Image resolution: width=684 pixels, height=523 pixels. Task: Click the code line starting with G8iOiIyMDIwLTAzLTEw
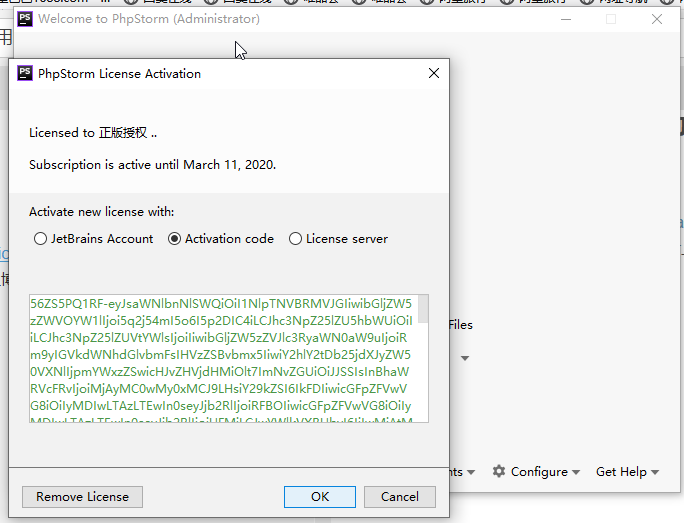point(221,406)
